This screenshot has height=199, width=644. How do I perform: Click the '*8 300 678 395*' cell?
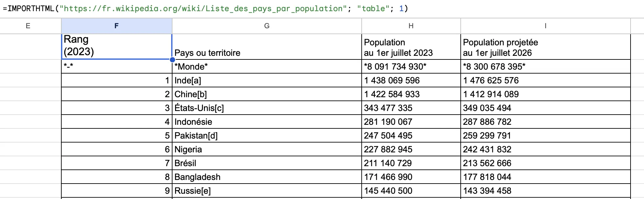pyautogui.click(x=546, y=66)
